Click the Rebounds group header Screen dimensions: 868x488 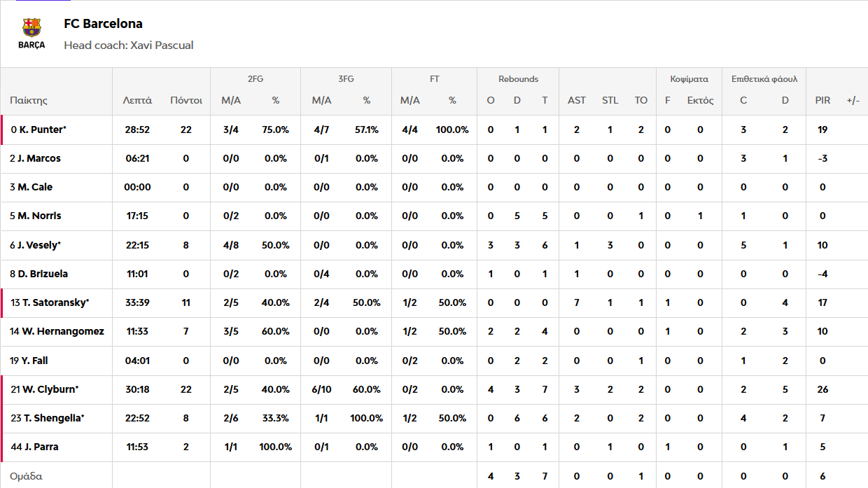(x=518, y=79)
